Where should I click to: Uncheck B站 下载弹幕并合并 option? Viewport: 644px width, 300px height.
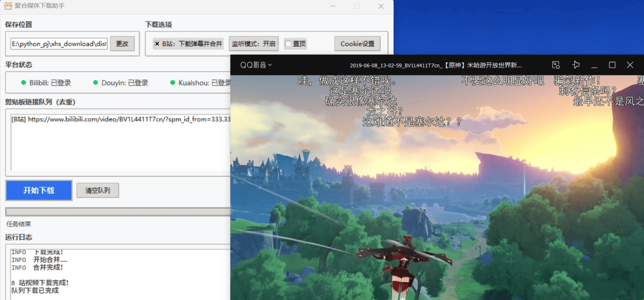click(157, 44)
